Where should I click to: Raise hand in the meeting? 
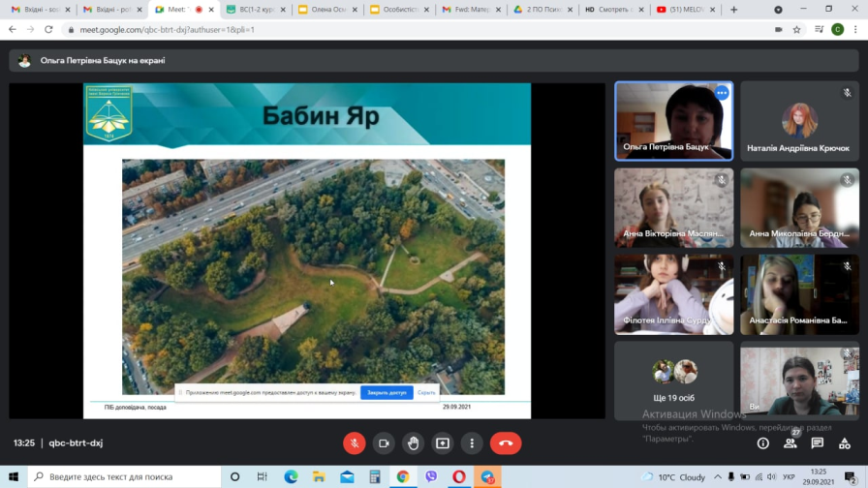tap(413, 443)
